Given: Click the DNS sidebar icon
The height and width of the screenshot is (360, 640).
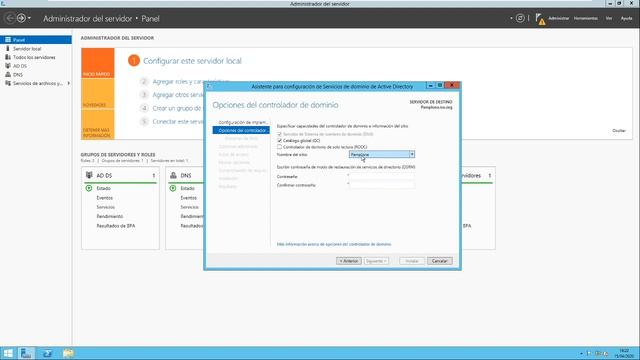Looking at the screenshot, I should point(8,75).
